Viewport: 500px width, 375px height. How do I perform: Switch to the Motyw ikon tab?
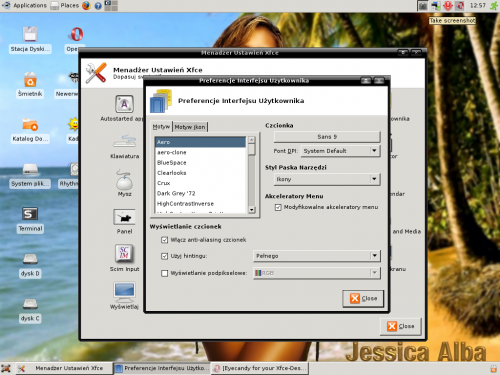(x=190, y=127)
